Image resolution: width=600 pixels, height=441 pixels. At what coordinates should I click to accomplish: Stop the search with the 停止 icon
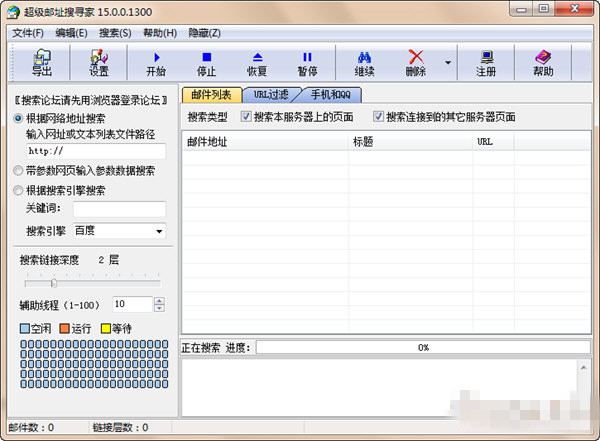pyautogui.click(x=207, y=63)
